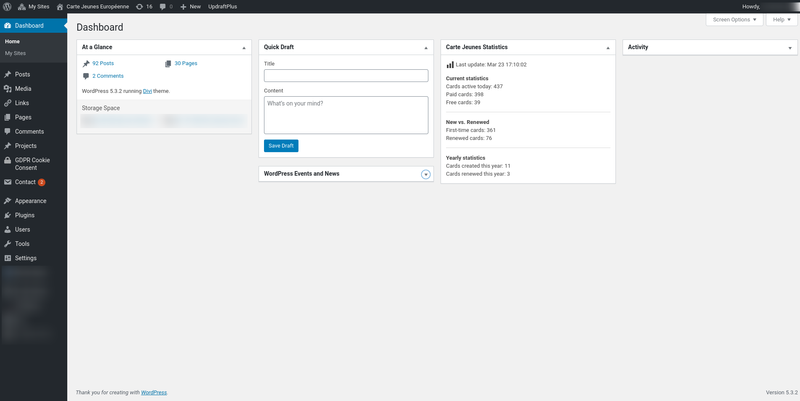The height and width of the screenshot is (401, 800).
Task: Open UpdraftPlus menu in admin bar
Action: (222, 7)
